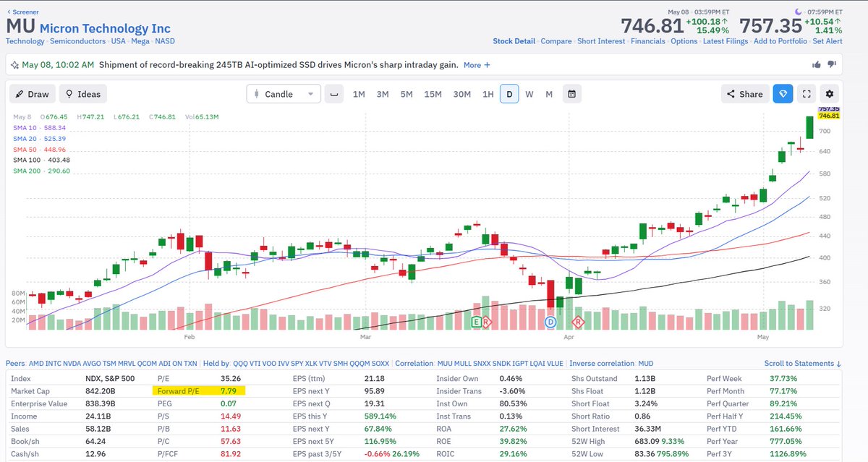Select the 5M timeframe
The image size is (868, 462).
coord(407,94)
